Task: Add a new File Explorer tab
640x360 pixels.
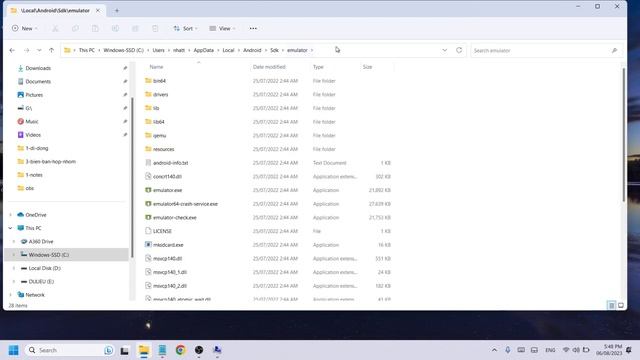Action: click(x=117, y=11)
